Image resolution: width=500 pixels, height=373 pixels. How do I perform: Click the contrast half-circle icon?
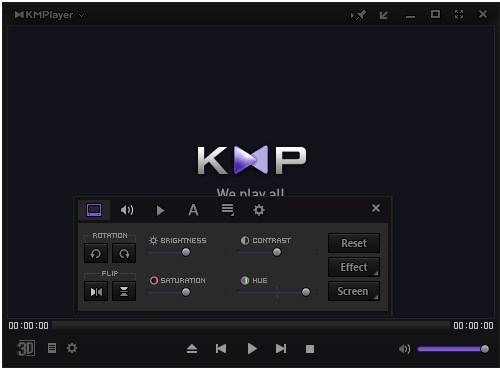(245, 240)
